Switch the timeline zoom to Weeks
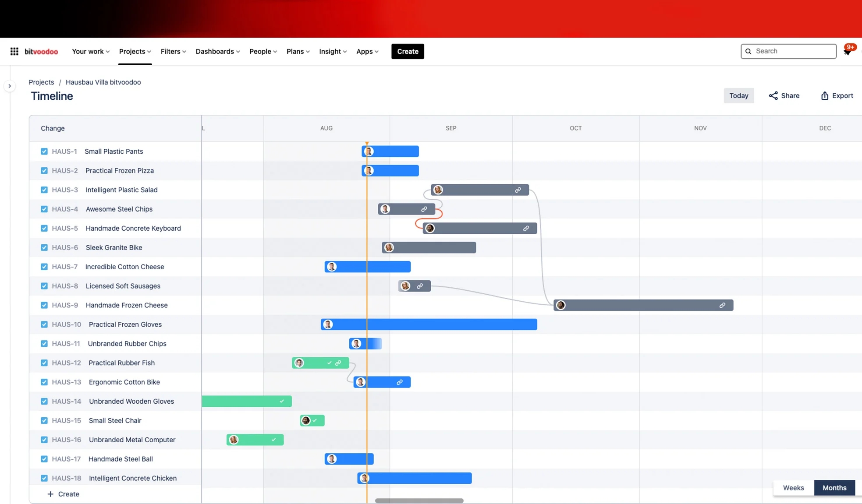This screenshot has height=504, width=862. coord(793,487)
